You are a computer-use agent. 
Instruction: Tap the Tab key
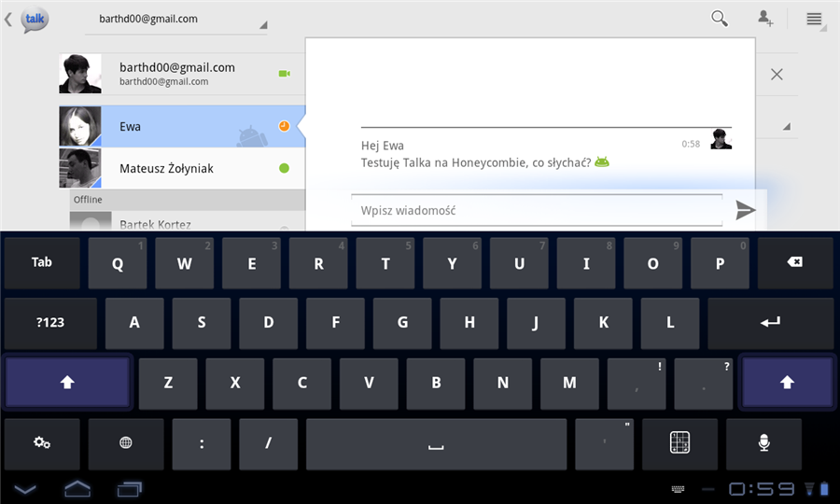pos(42,262)
